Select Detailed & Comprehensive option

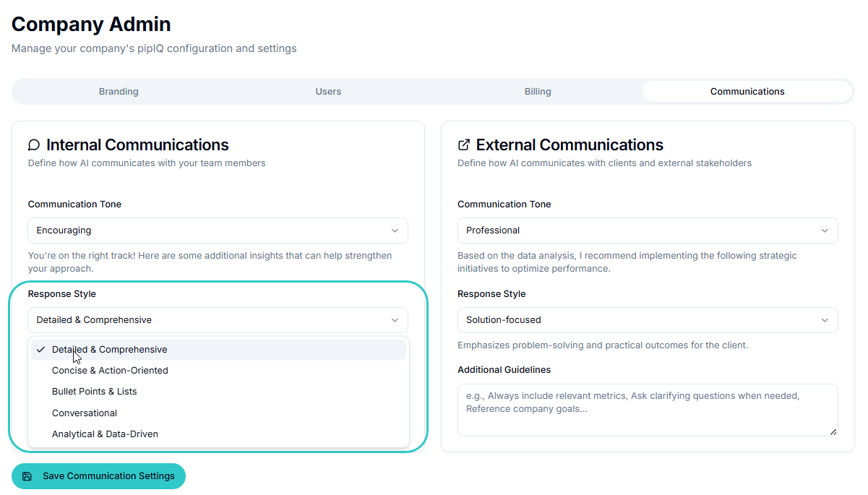point(110,350)
